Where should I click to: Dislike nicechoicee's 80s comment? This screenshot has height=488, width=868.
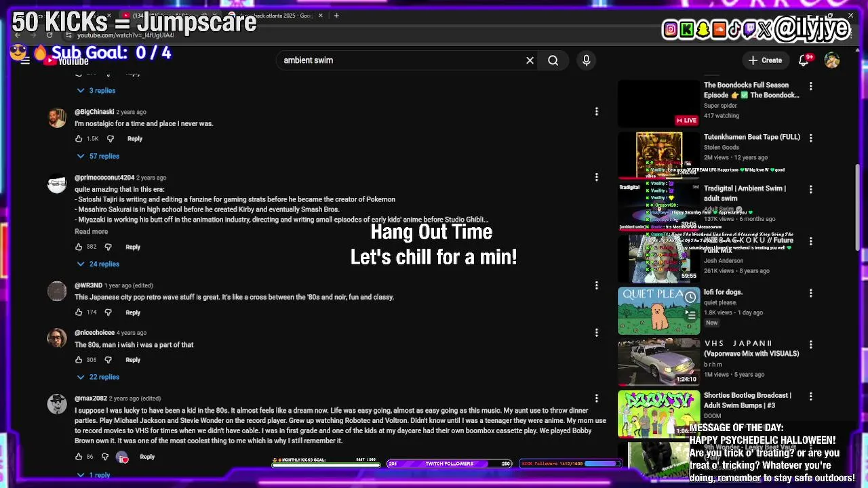(x=108, y=360)
